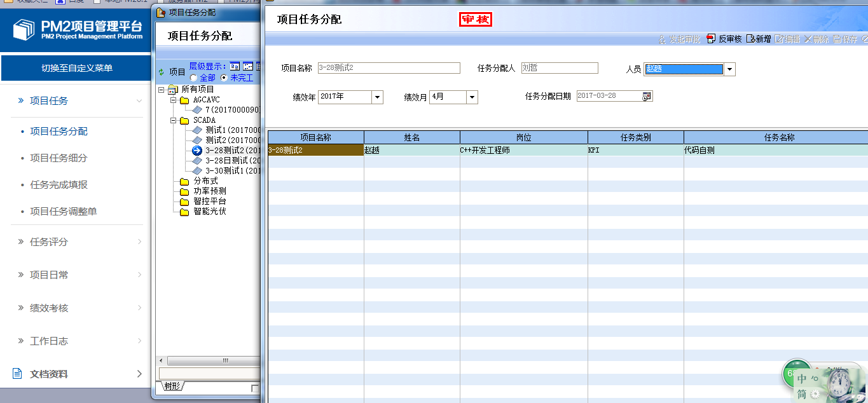Click the green refresh icon beside 项目
Viewport: 868px width, 403px height.
coord(161,72)
